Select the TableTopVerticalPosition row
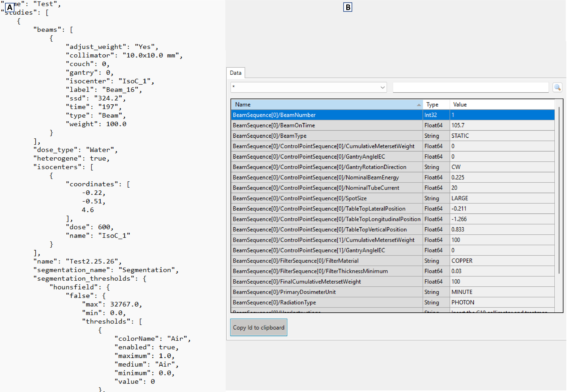This screenshot has height=392, width=567. (393, 230)
